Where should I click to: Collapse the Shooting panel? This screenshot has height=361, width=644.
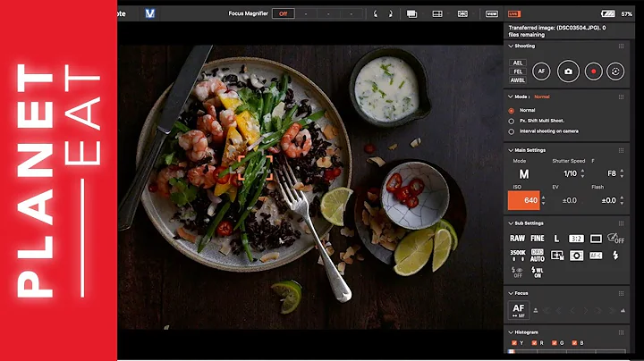[511, 46]
